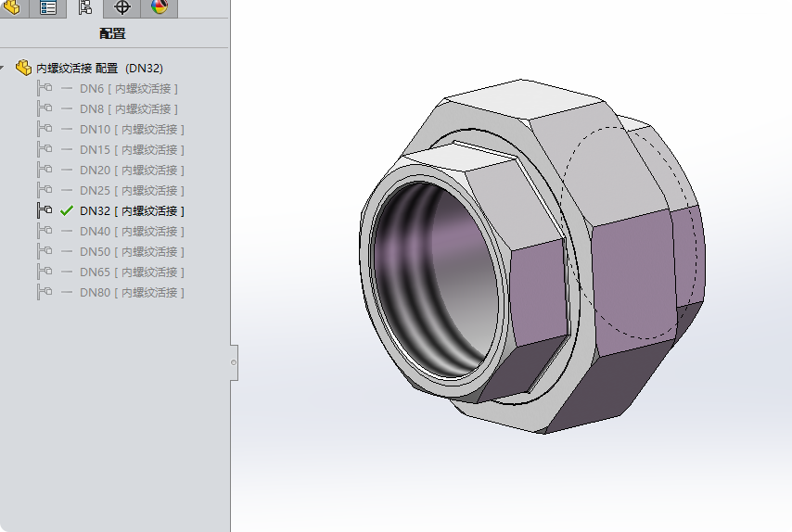Click the configuration icon beside DN8
The width and height of the screenshot is (792, 532).
pyautogui.click(x=45, y=108)
